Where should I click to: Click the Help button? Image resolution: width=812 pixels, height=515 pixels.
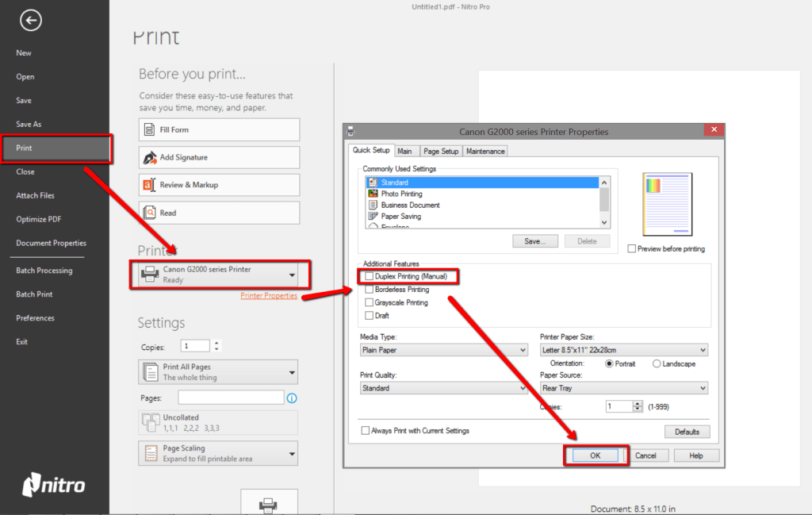point(696,455)
